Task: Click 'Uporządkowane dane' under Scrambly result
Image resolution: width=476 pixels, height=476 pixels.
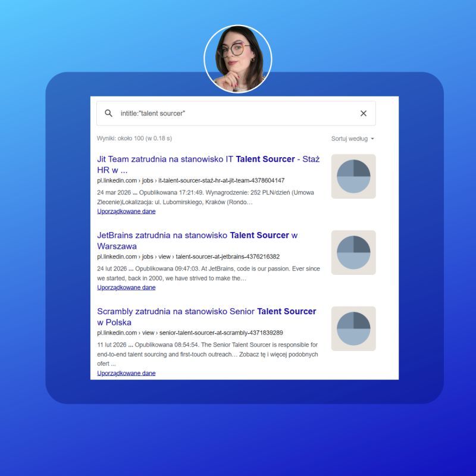Action: 126,373
